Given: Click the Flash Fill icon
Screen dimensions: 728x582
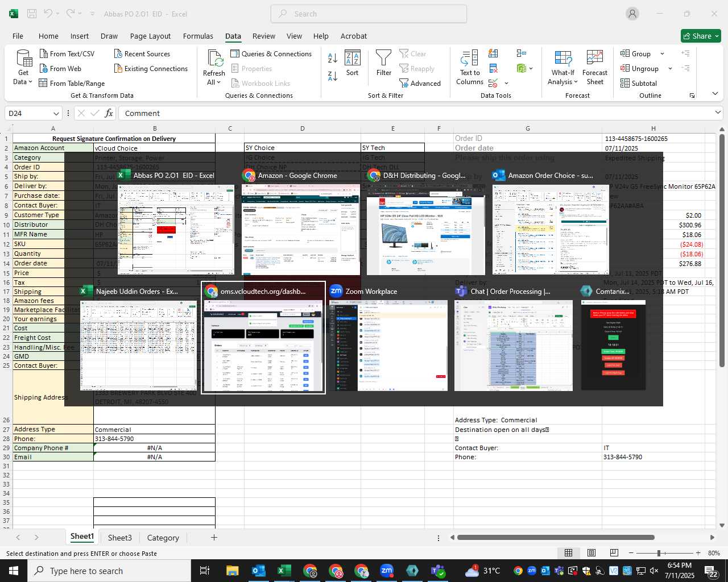Looking at the screenshot, I should (x=493, y=53).
